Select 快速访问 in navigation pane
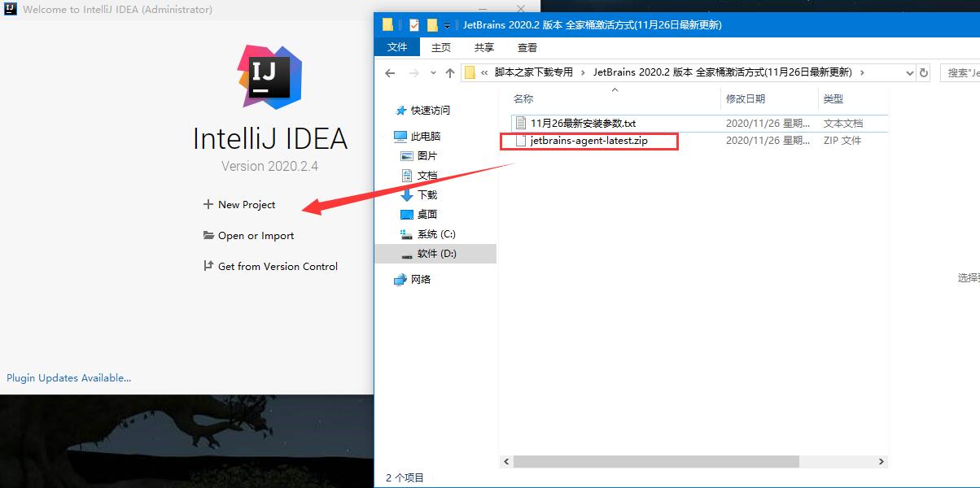980x488 pixels. click(430, 111)
